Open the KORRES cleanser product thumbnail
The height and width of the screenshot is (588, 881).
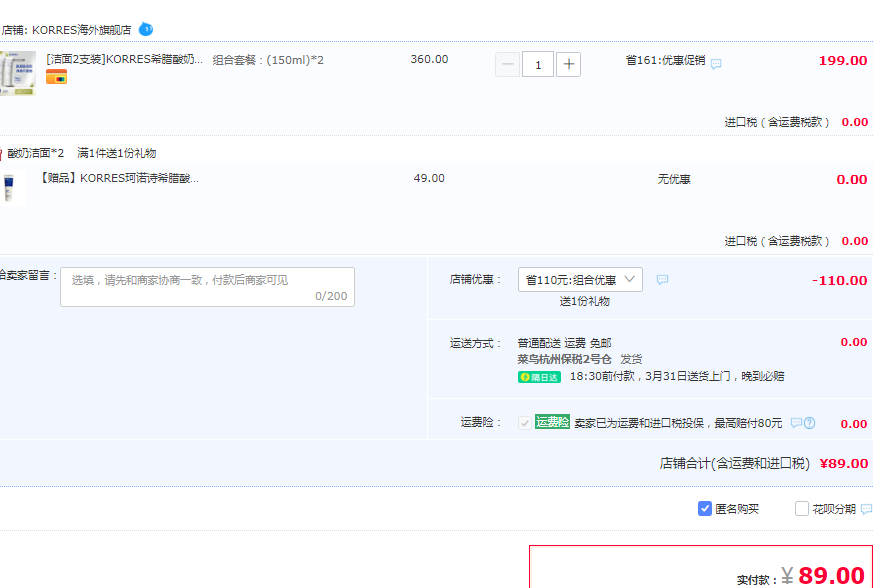coord(17,73)
